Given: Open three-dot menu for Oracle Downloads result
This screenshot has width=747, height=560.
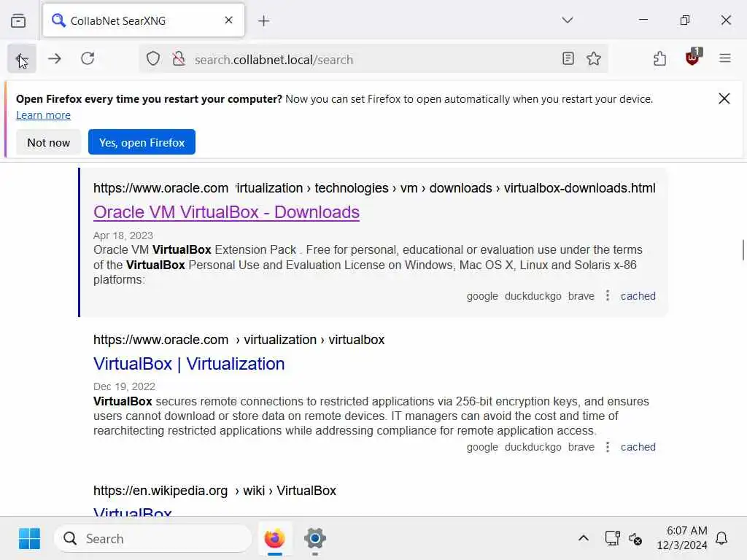Looking at the screenshot, I should (x=608, y=296).
